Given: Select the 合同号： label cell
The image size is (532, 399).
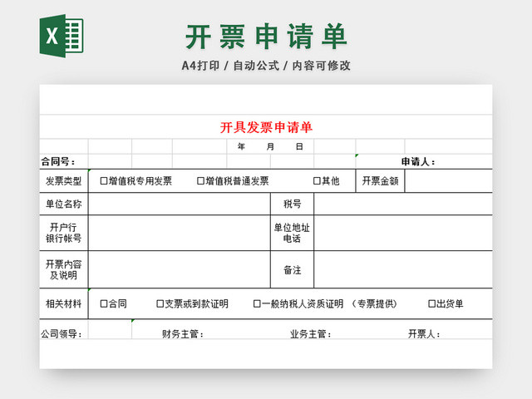Looking at the screenshot, I should [x=64, y=161].
